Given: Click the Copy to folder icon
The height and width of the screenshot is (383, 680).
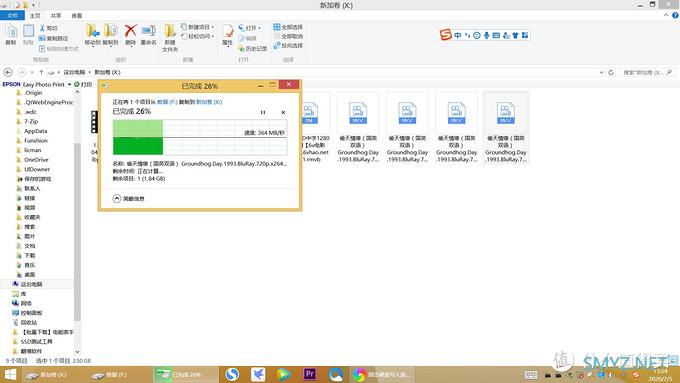Looking at the screenshot, I should coord(111,31).
